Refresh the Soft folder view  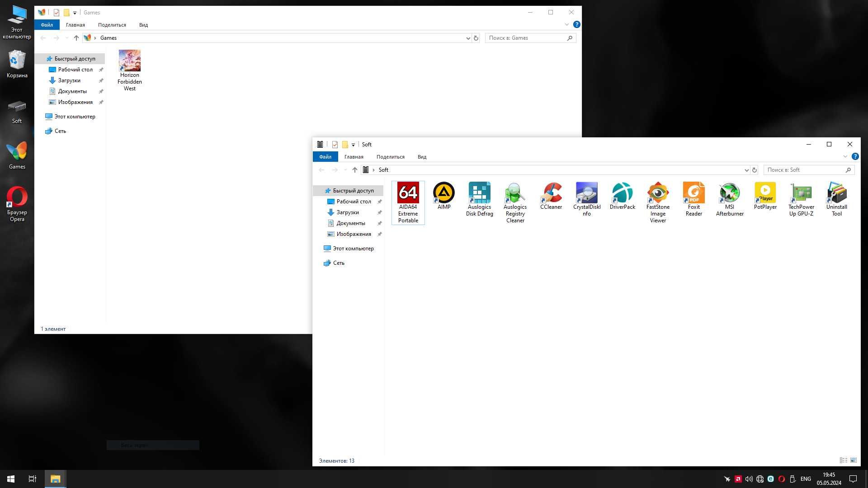[x=754, y=170]
